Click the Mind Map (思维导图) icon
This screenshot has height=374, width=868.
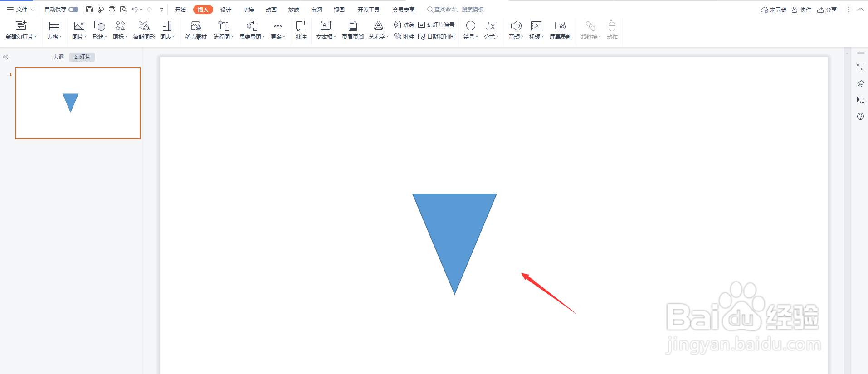pyautogui.click(x=252, y=26)
